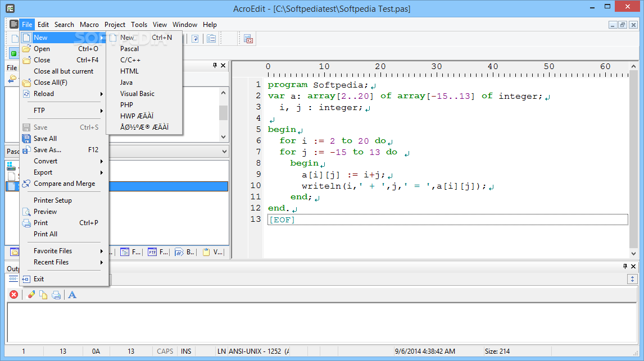This screenshot has height=361, width=644.
Task: Click the word wrap toolbar icon
Action: pos(195,39)
